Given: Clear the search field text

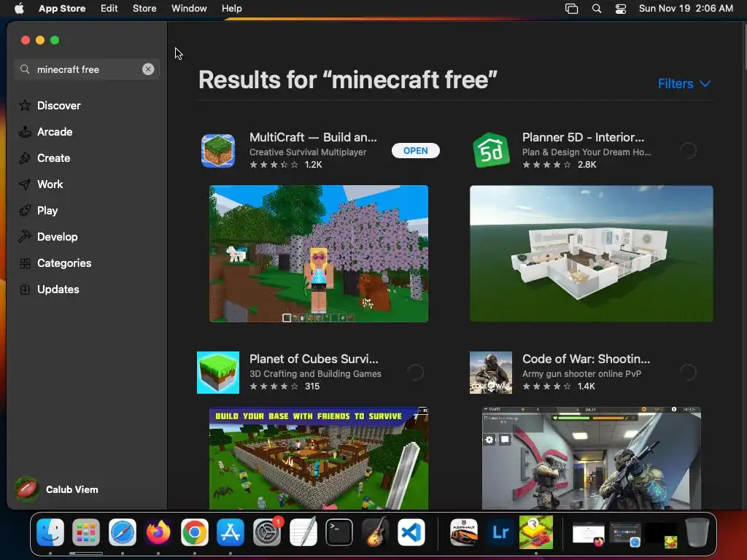Looking at the screenshot, I should pyautogui.click(x=148, y=69).
